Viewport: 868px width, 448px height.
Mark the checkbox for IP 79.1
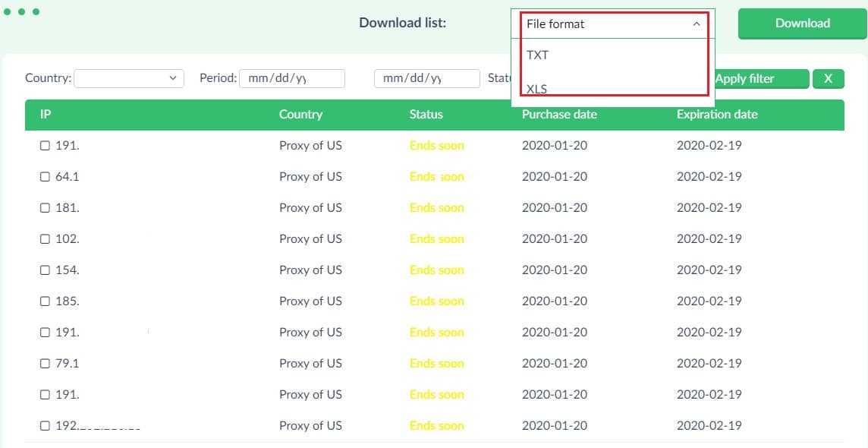click(x=45, y=363)
